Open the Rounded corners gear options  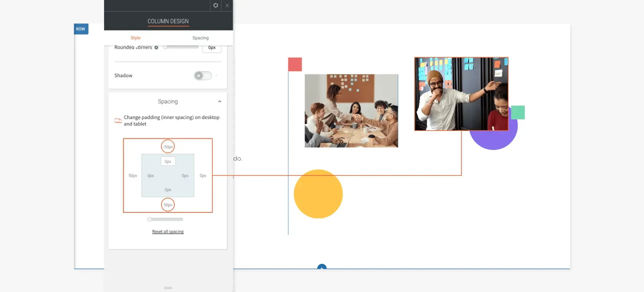click(156, 48)
